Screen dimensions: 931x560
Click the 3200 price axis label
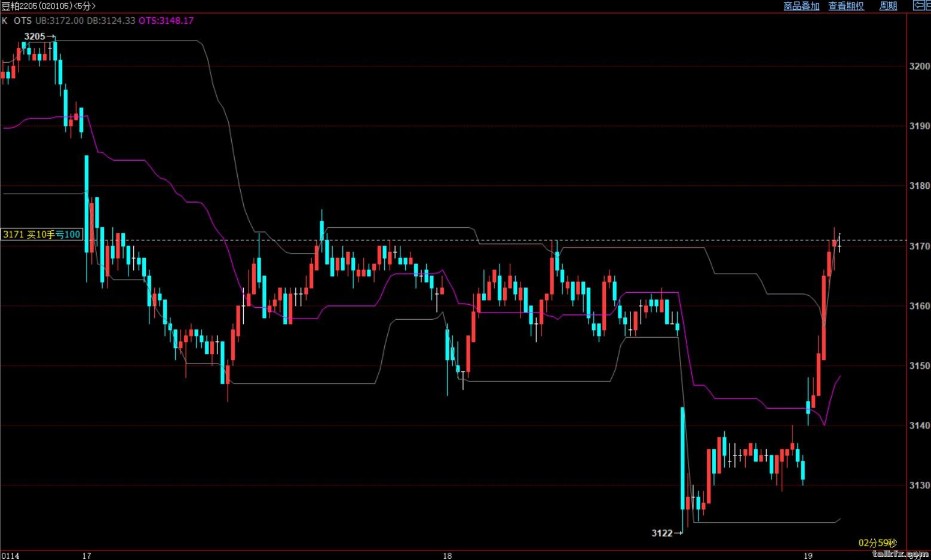pyautogui.click(x=919, y=66)
